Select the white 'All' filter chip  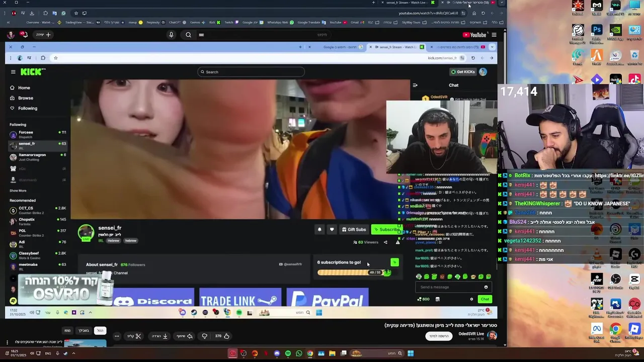pyautogui.click(x=100, y=330)
